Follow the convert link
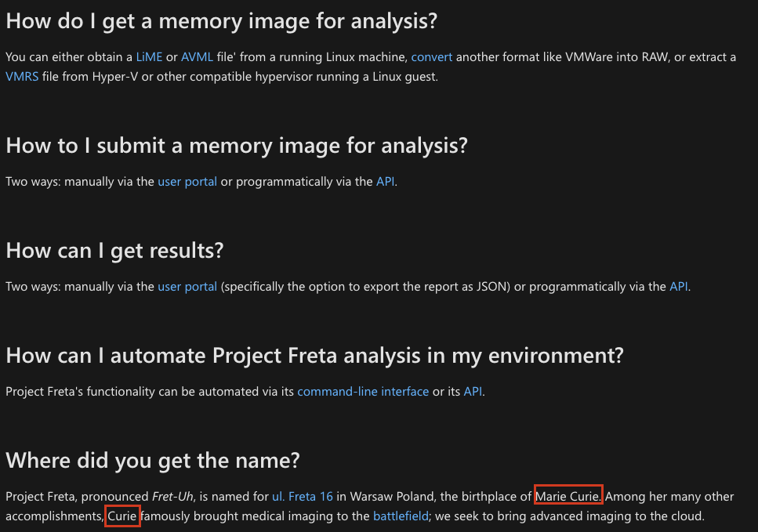This screenshot has height=532, width=758. click(432, 57)
